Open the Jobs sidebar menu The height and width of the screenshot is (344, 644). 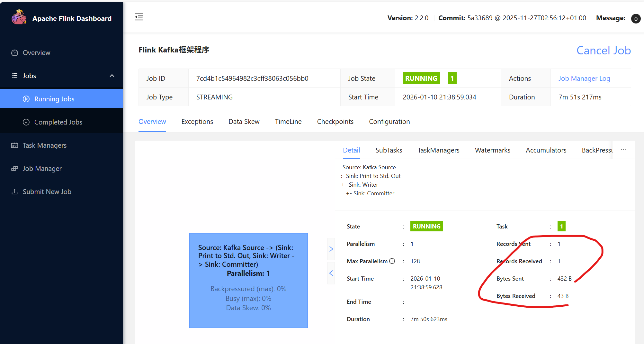[x=61, y=76]
